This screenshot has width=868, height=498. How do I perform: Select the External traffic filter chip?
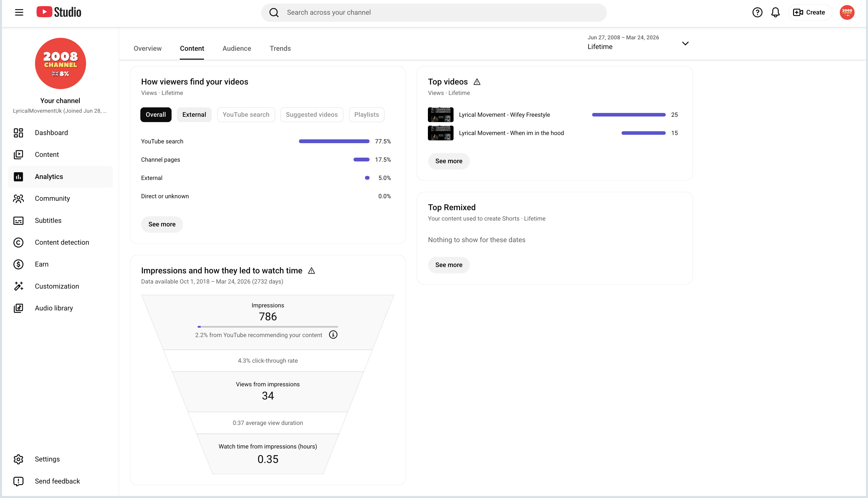(194, 114)
